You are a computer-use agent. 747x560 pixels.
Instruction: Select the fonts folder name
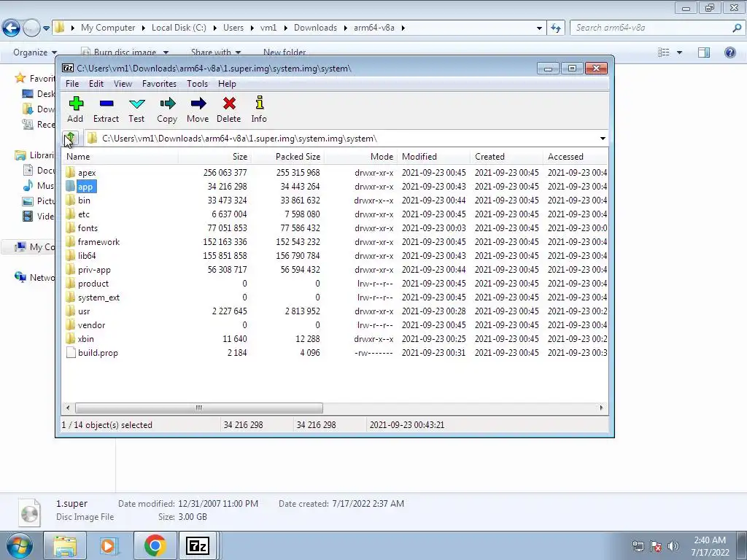88,228
